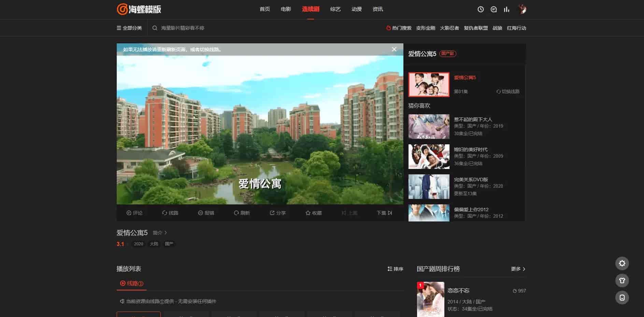Expand the 简介 synopsis section
Image resolution: width=644 pixels, height=317 pixels.
tap(160, 233)
